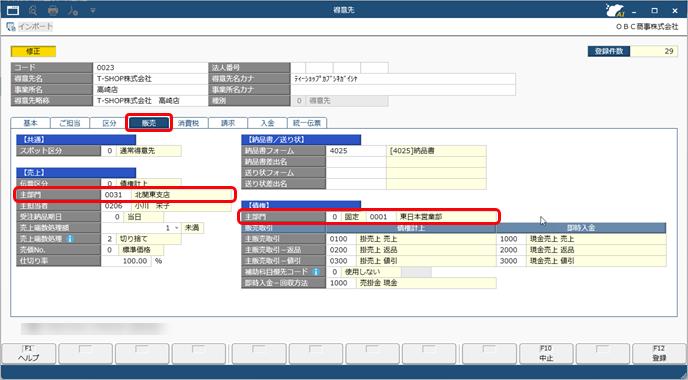
Task: Click the [4025]納品書 form name
Action: pyautogui.click(x=412, y=151)
